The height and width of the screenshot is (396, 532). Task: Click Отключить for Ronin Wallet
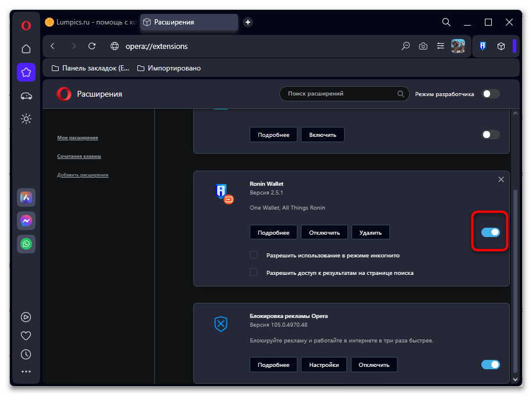click(324, 232)
